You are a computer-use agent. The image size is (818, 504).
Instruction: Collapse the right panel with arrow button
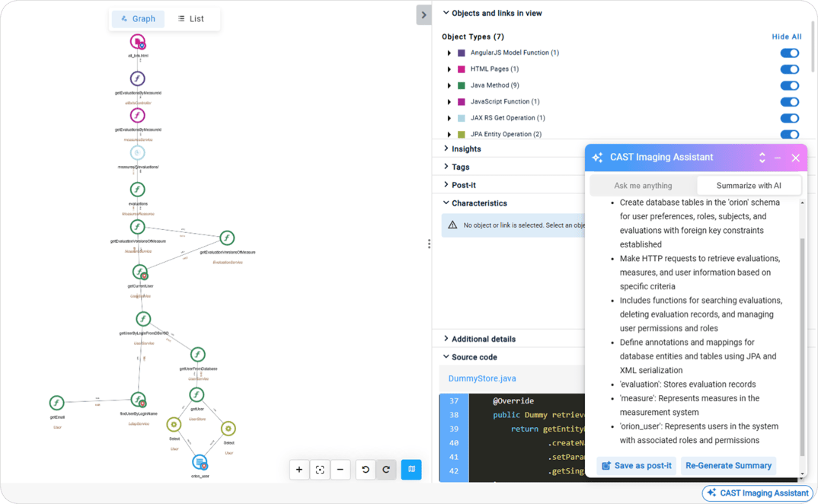pos(423,14)
